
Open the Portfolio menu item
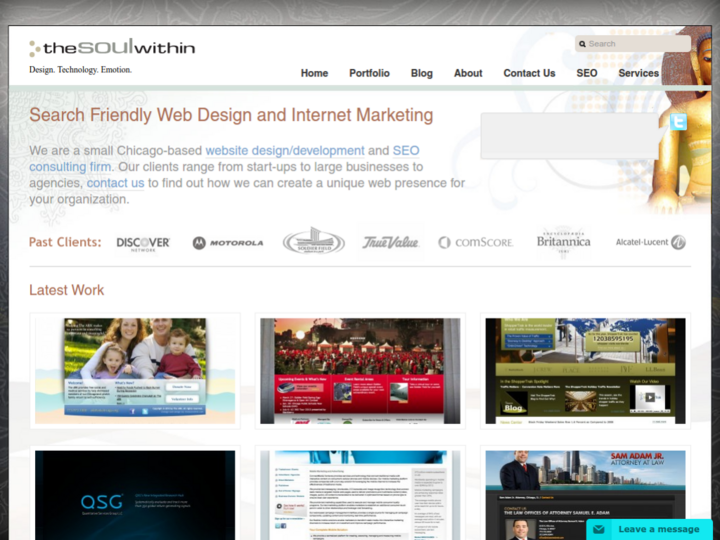(369, 73)
